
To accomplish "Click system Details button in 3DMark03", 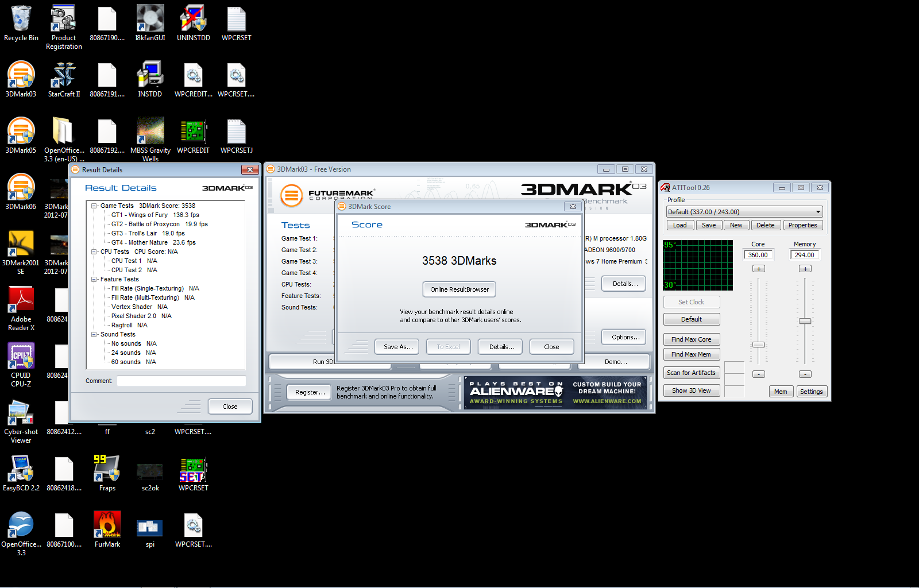I will pyautogui.click(x=625, y=284).
